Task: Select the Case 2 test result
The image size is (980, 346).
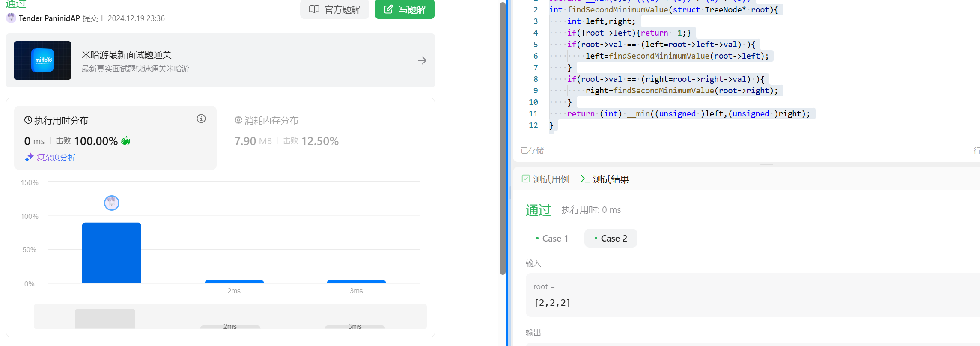Action: (x=611, y=239)
